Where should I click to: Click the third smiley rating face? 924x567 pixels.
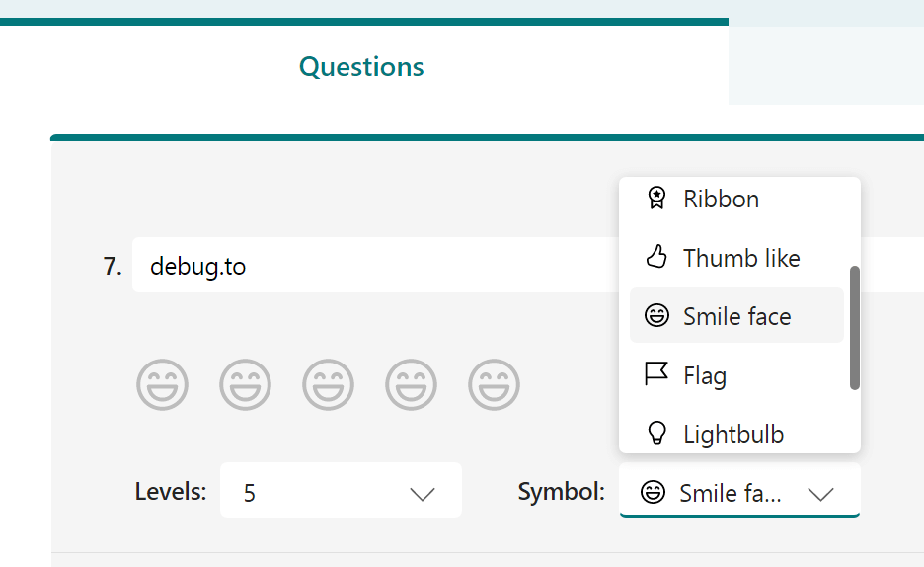point(328,384)
